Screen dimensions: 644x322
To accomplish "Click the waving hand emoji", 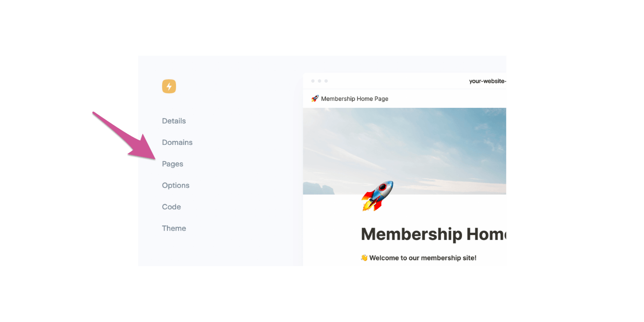I will click(364, 258).
